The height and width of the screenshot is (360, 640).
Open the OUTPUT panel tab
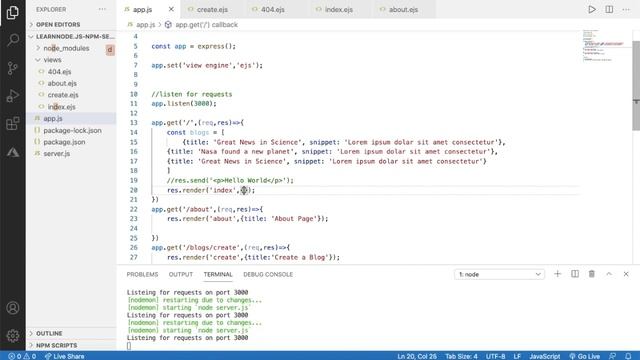pyautogui.click(x=181, y=274)
